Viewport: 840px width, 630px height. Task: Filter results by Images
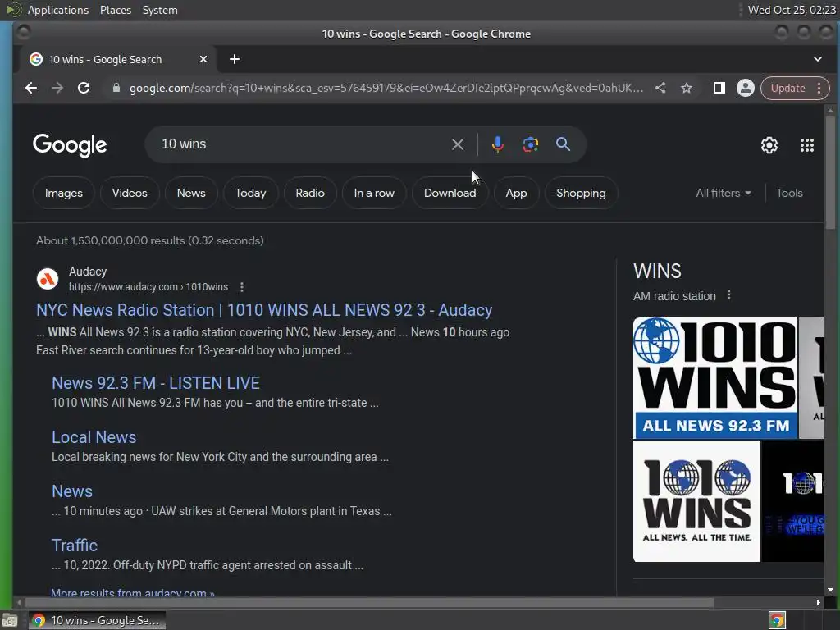[64, 193]
